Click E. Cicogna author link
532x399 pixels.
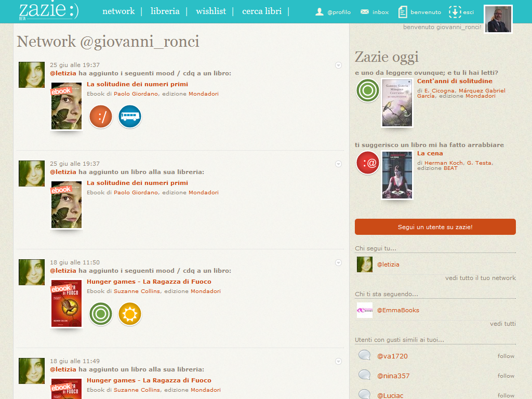pos(440,90)
